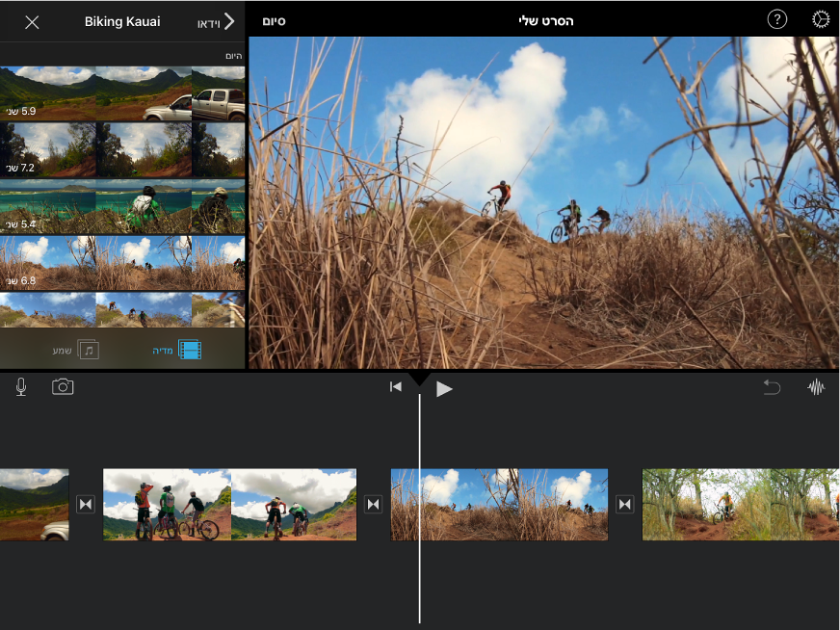Open the camera capture tool
The width and height of the screenshot is (840, 630).
pyautogui.click(x=63, y=387)
